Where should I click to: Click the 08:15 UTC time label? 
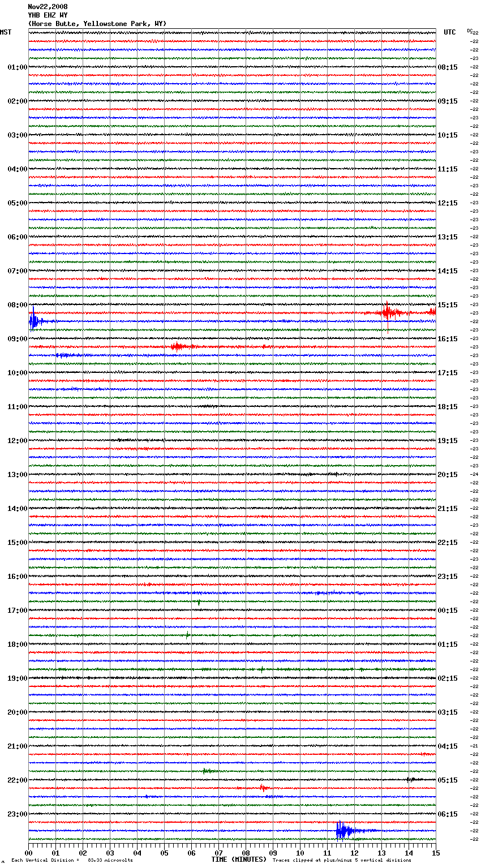click(448, 67)
